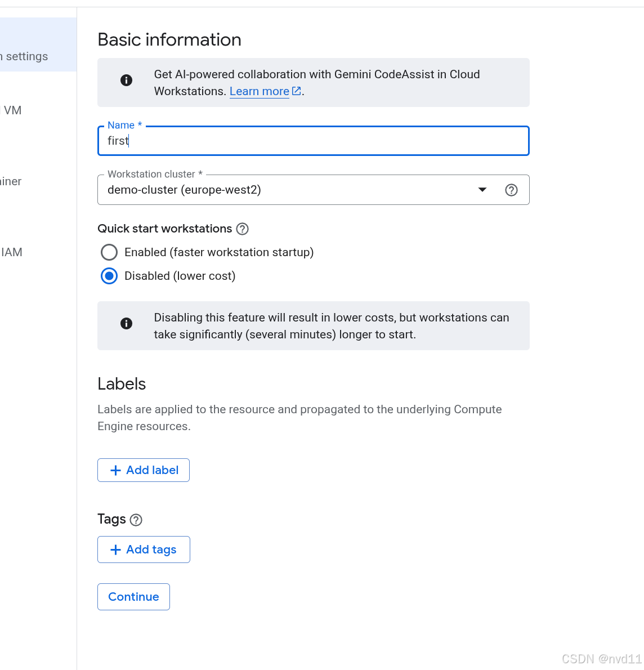This screenshot has height=670, width=644.
Task: Click the info icon in disabling notice
Action: tap(127, 324)
